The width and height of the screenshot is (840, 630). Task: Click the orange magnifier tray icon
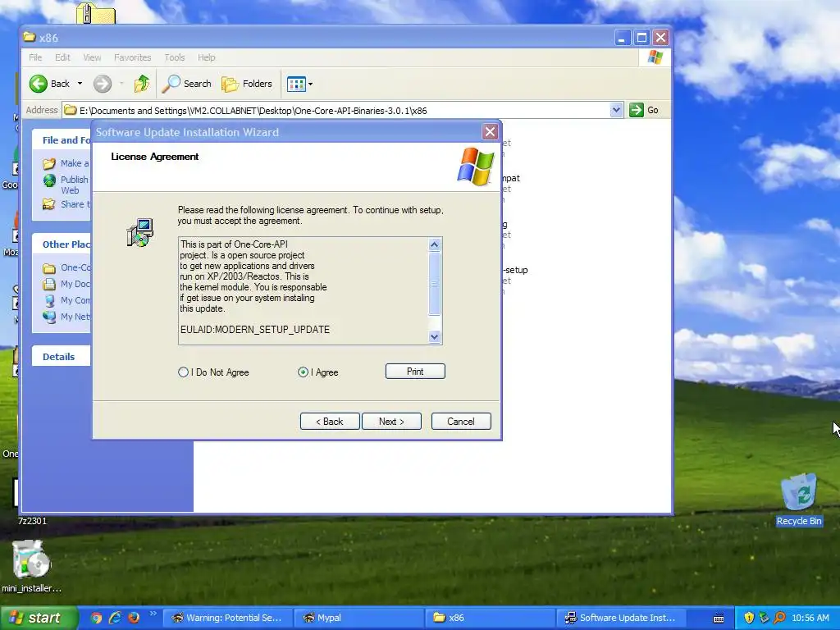(779, 618)
